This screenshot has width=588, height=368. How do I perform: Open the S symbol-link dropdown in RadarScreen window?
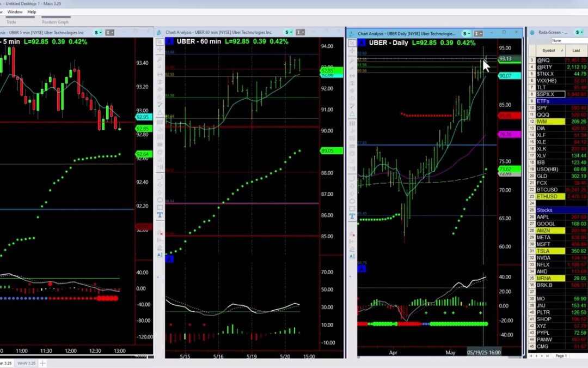(x=579, y=32)
